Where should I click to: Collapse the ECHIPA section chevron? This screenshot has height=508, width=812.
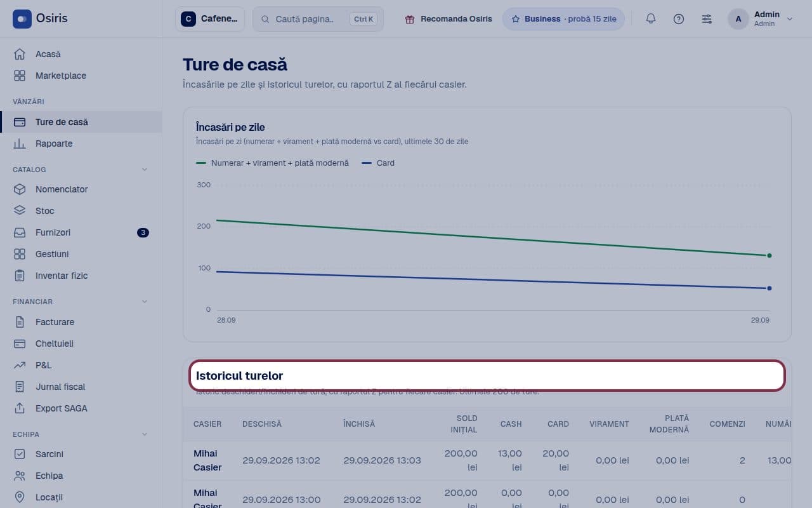(x=144, y=434)
